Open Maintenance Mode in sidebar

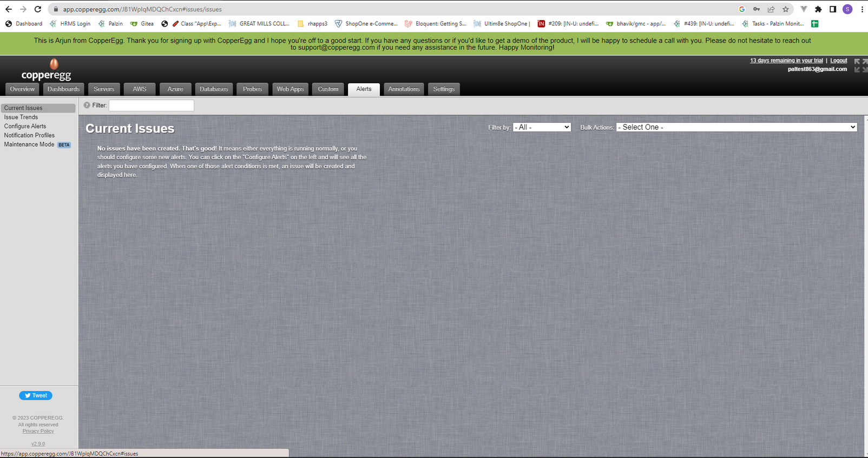[x=29, y=145]
